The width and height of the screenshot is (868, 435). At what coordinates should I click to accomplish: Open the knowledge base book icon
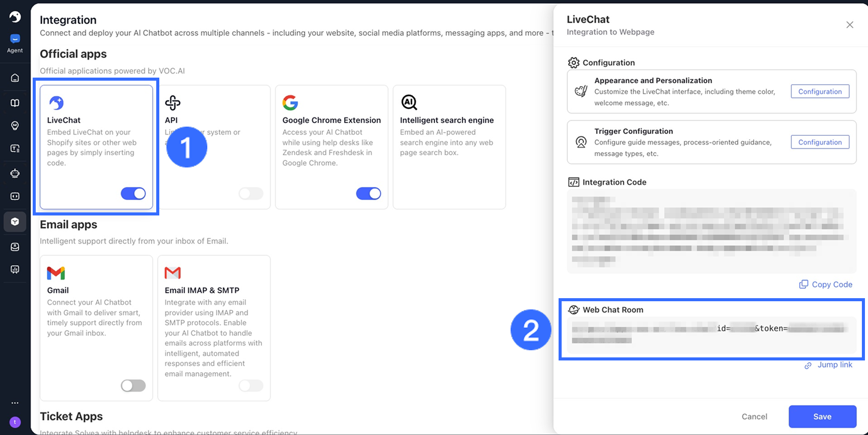(15, 103)
